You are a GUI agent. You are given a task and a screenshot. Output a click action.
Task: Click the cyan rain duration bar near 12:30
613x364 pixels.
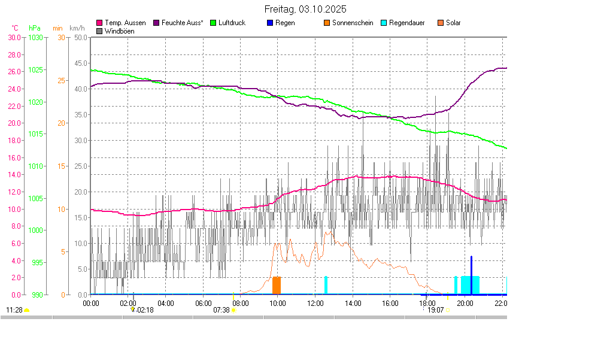click(x=326, y=285)
